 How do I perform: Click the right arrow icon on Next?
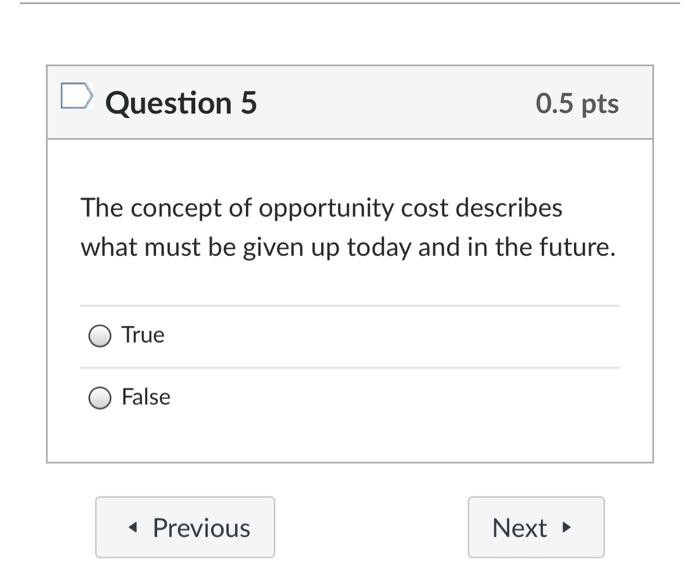click(x=568, y=527)
